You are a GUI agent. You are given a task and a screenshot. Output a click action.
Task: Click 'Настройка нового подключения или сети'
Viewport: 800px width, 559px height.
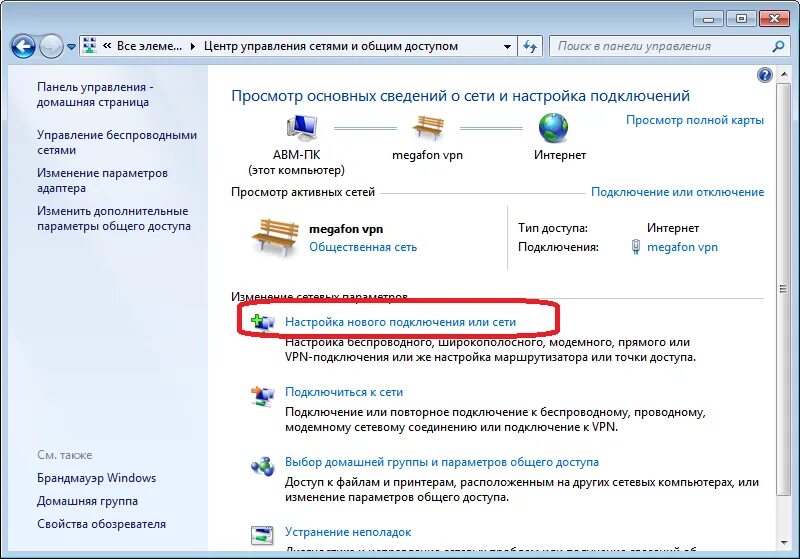(x=400, y=322)
